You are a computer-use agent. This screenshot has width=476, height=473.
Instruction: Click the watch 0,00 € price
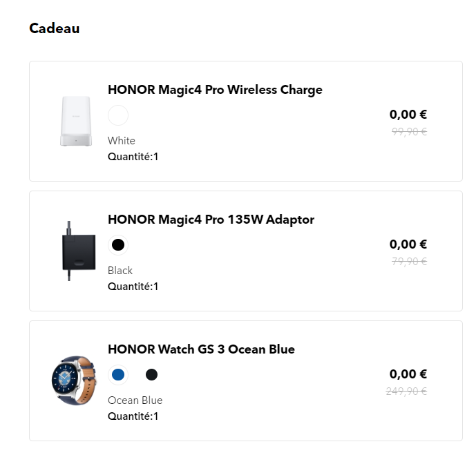pyautogui.click(x=408, y=374)
